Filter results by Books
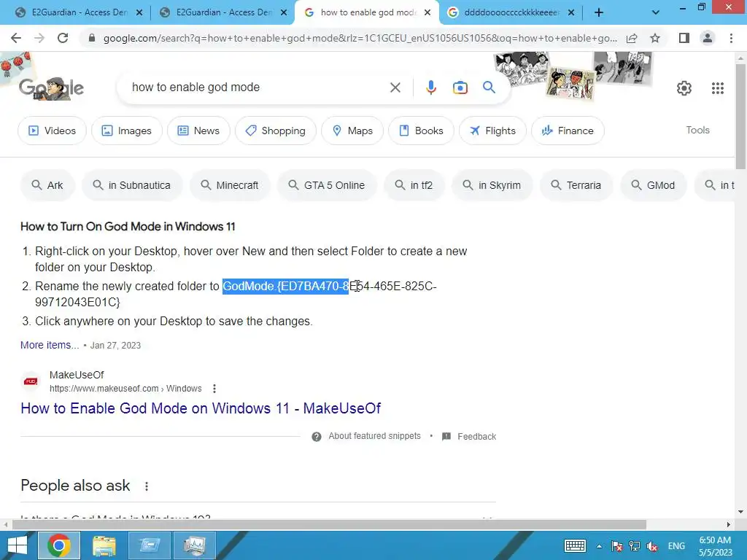The height and width of the screenshot is (560, 747). click(421, 131)
